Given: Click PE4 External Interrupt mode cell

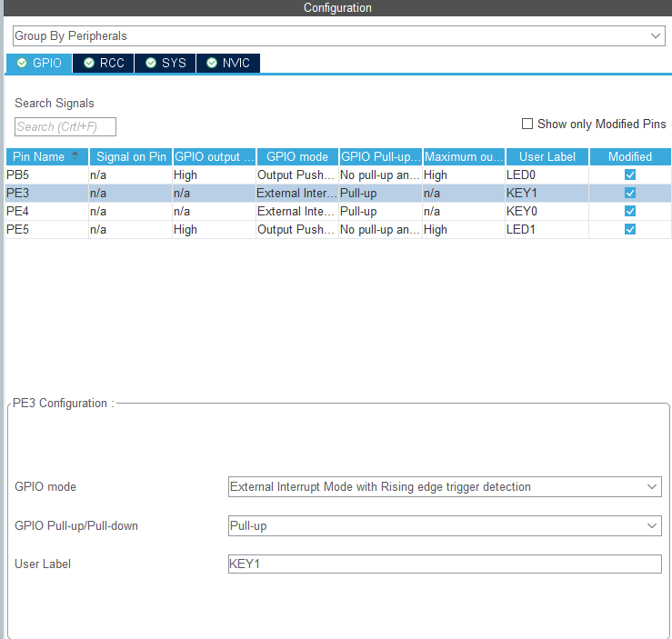Looking at the screenshot, I should click(x=297, y=212).
